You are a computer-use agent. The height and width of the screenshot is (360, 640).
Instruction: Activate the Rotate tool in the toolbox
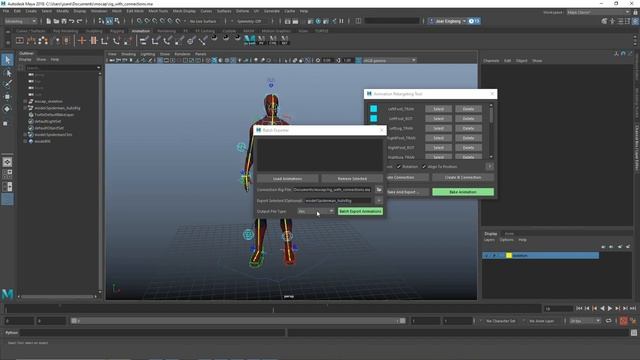(7, 109)
